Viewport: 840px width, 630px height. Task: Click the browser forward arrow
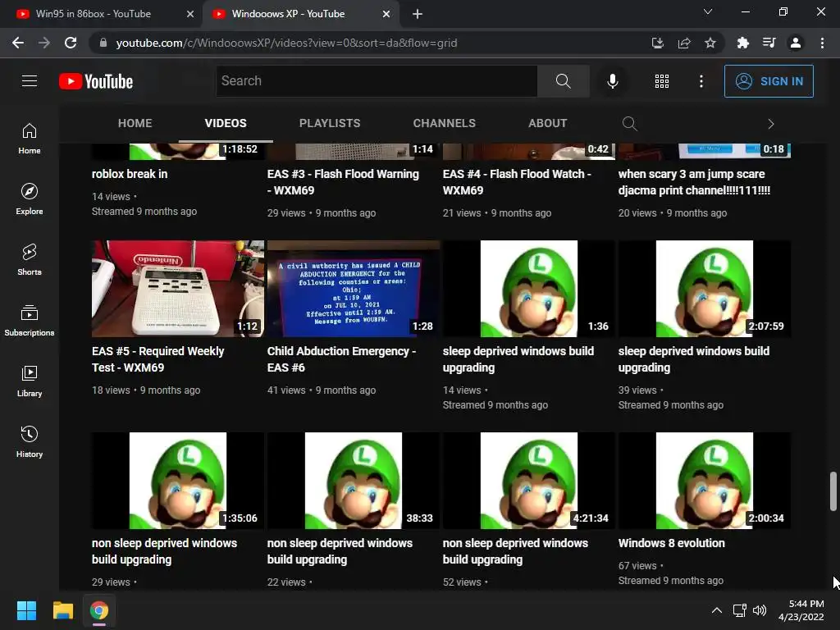[44, 43]
